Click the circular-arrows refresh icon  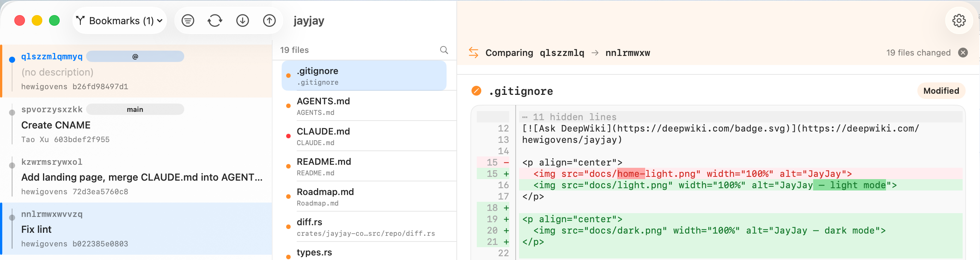coord(215,20)
